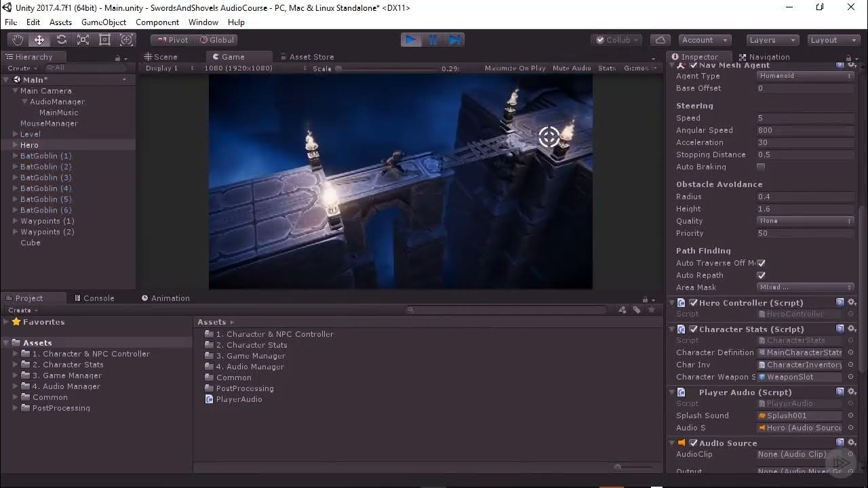Search project assets by type icon
Screen dimensions: 868x488
click(x=622, y=310)
